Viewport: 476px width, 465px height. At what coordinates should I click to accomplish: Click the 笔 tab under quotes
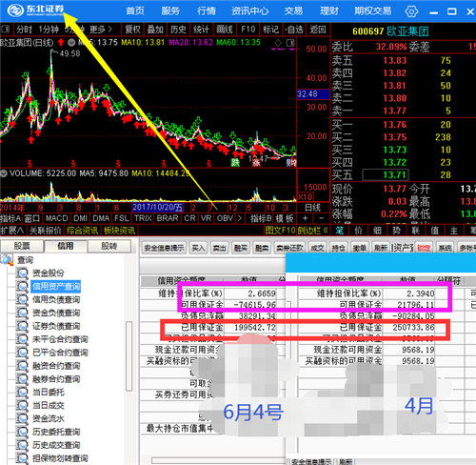coord(340,231)
